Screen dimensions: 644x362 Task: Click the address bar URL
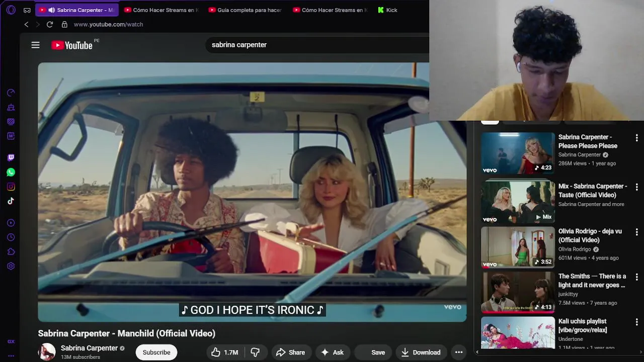point(109,24)
